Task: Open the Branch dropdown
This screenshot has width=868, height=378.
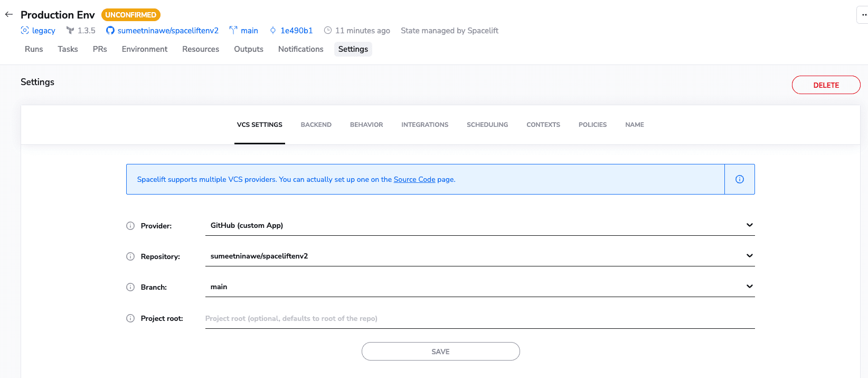Action: (480, 287)
